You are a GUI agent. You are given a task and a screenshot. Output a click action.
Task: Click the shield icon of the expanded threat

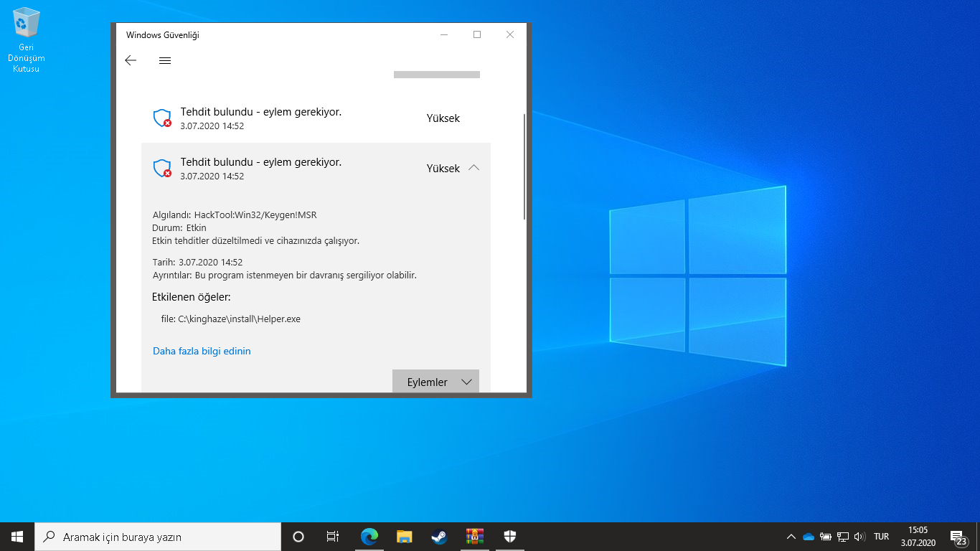[163, 169]
